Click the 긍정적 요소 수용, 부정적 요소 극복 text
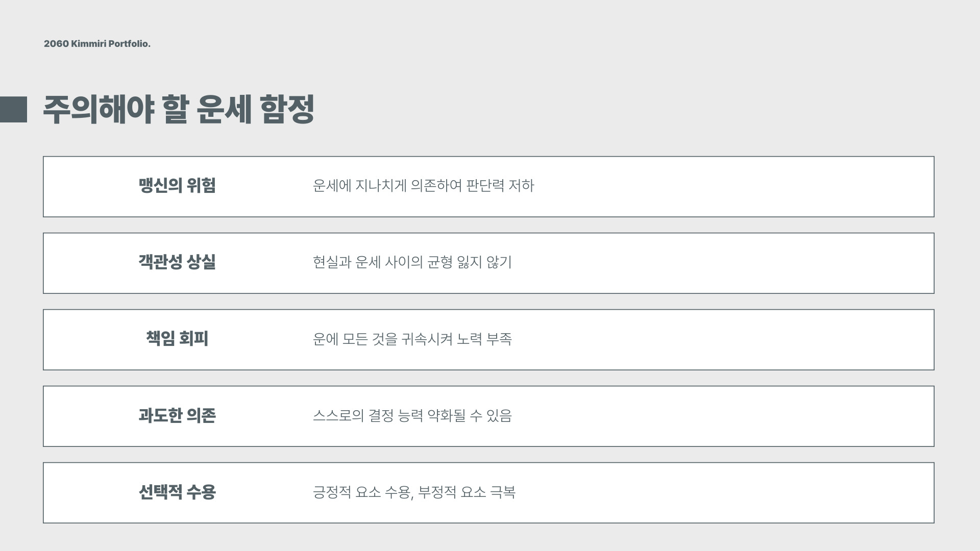Image resolution: width=980 pixels, height=551 pixels. 414,492
